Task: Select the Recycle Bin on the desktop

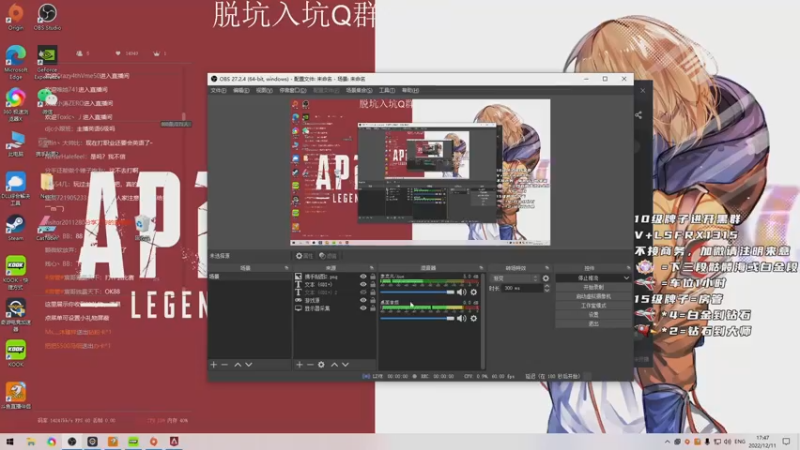Action: (x=142, y=228)
